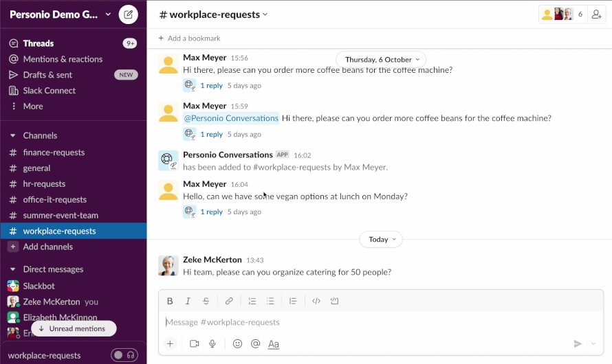Open 1 reply under the 15:56 message
612x364 pixels.
click(211, 86)
